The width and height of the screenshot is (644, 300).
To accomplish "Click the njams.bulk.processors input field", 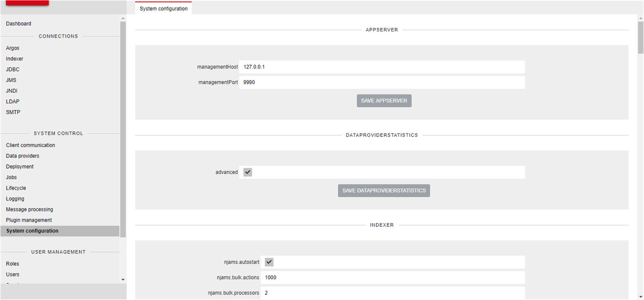I will pos(393,293).
